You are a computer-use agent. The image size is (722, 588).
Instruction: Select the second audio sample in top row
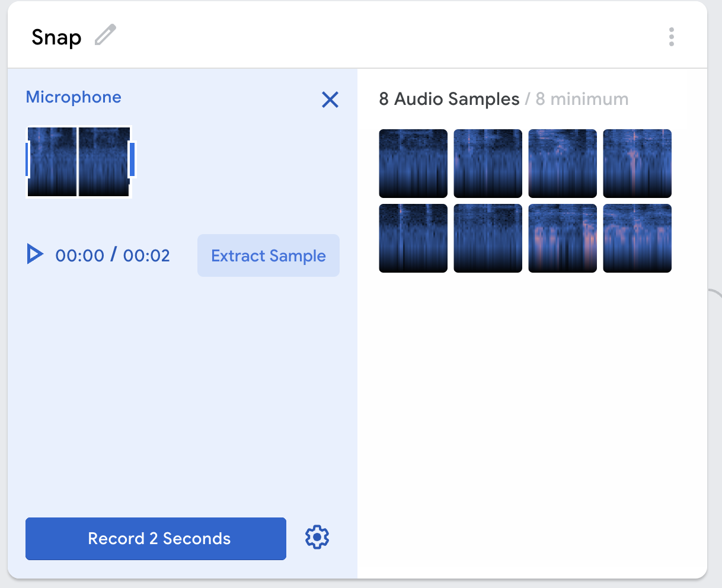[x=488, y=164]
